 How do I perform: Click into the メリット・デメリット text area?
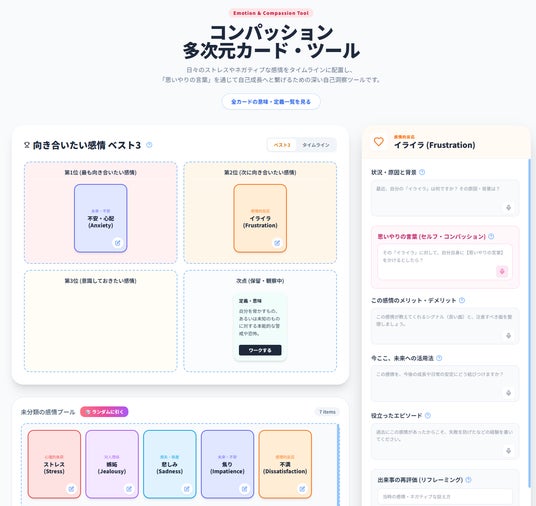pos(445,326)
